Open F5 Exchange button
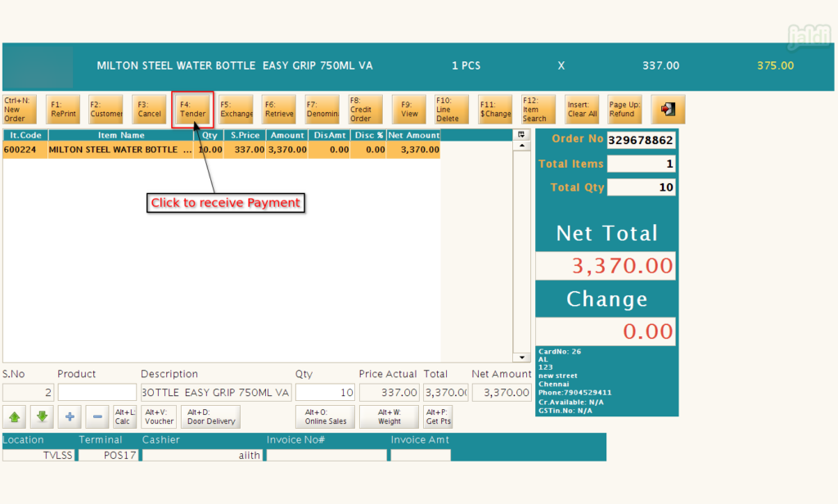Screen dimensions: 838x504 pyautogui.click(x=236, y=109)
